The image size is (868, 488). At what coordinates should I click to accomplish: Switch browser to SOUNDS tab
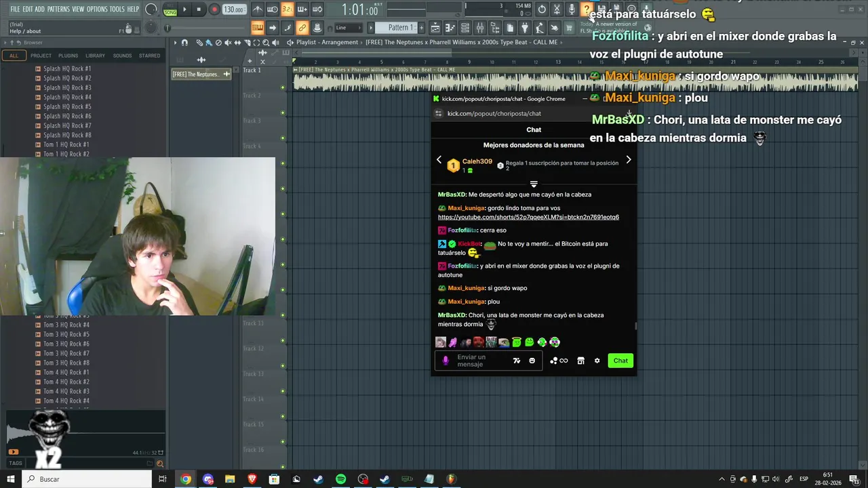pyautogui.click(x=122, y=56)
